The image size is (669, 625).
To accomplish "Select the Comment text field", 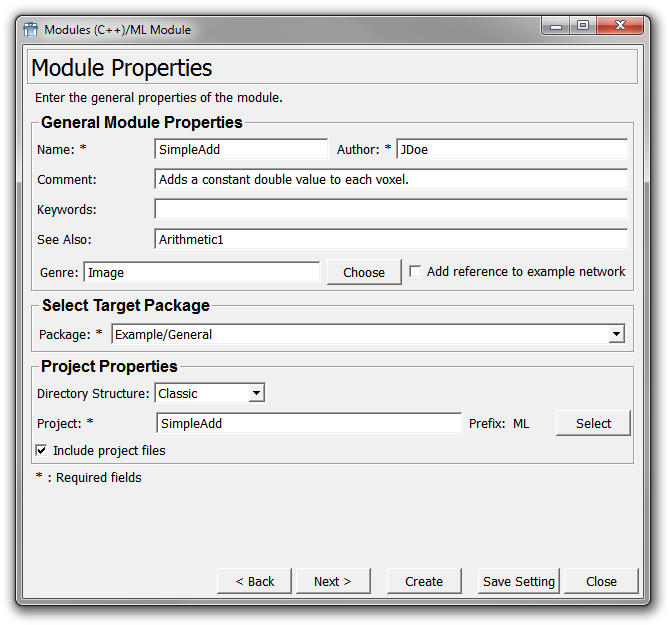I will [x=390, y=179].
